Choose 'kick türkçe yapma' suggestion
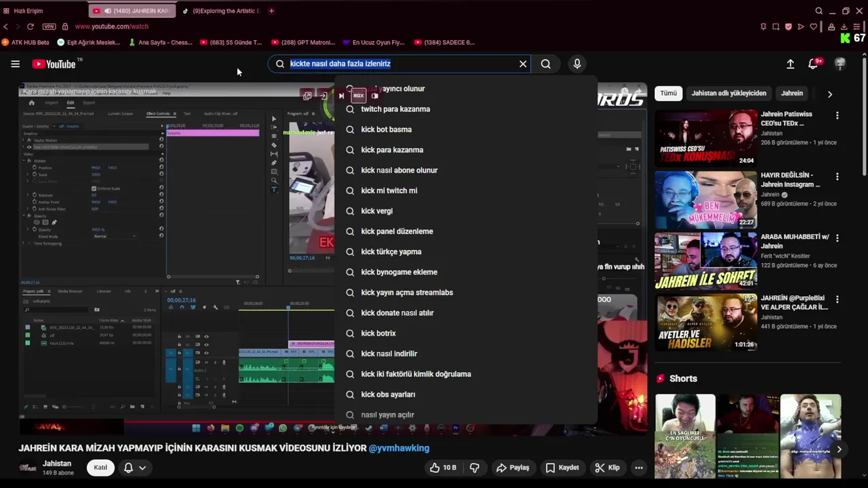This screenshot has width=868, height=488. click(x=466, y=251)
